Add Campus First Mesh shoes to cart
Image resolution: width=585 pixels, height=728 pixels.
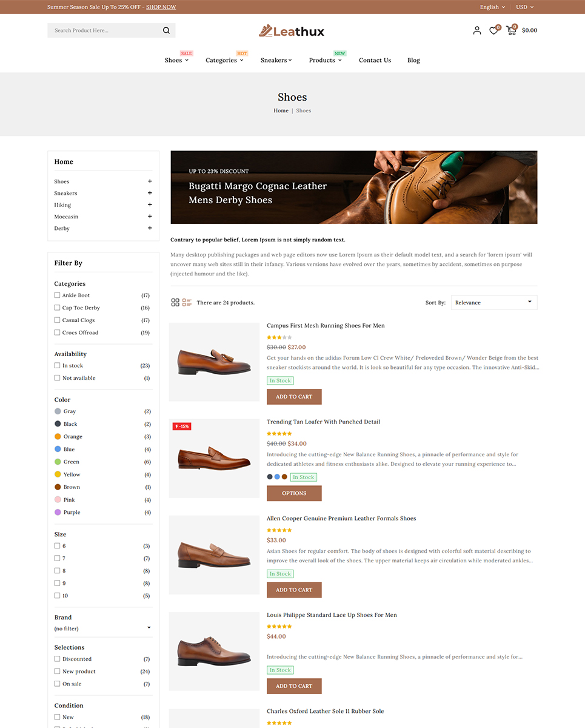pyautogui.click(x=294, y=397)
